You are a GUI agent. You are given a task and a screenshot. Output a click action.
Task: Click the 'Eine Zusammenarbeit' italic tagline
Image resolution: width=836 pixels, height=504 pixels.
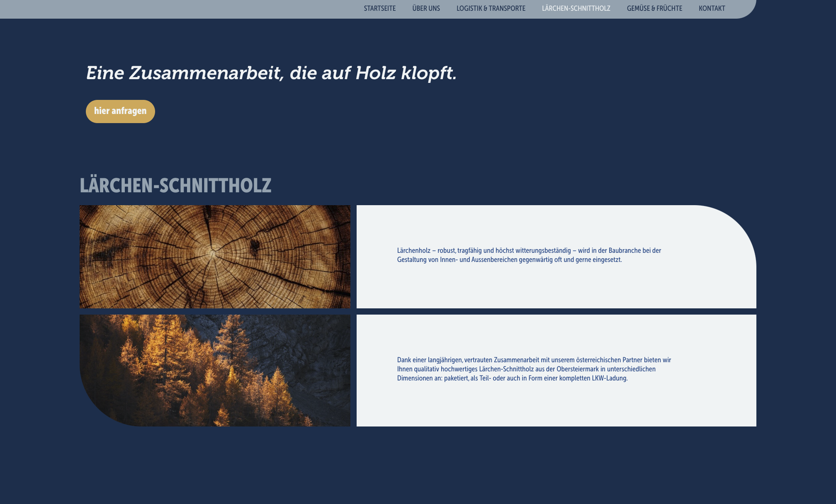pyautogui.click(x=271, y=73)
